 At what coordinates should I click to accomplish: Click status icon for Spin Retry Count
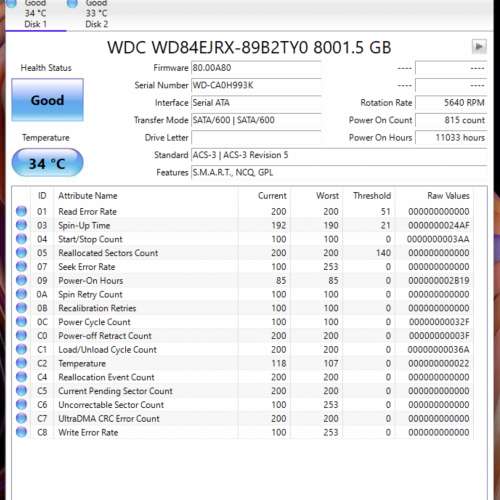[x=21, y=294]
